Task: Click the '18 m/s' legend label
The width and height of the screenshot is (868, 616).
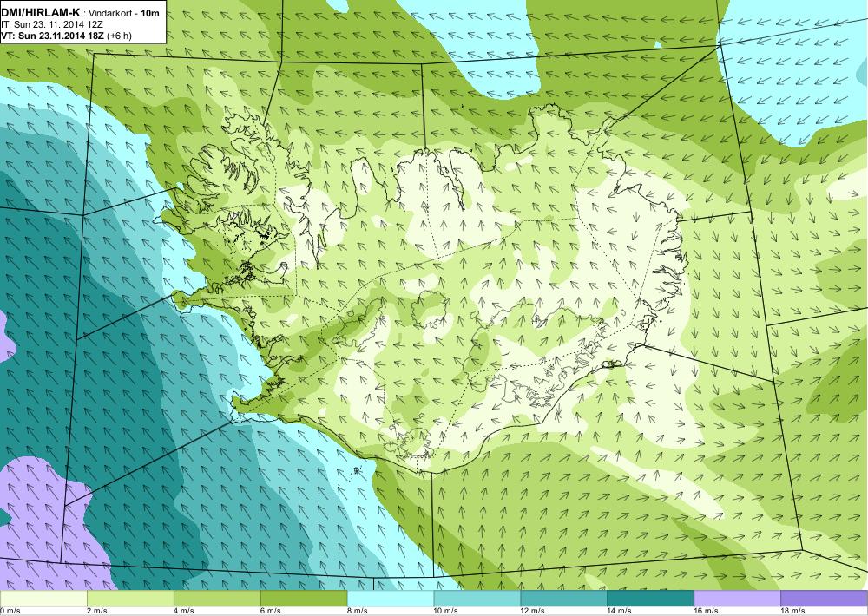Action: tap(793, 611)
